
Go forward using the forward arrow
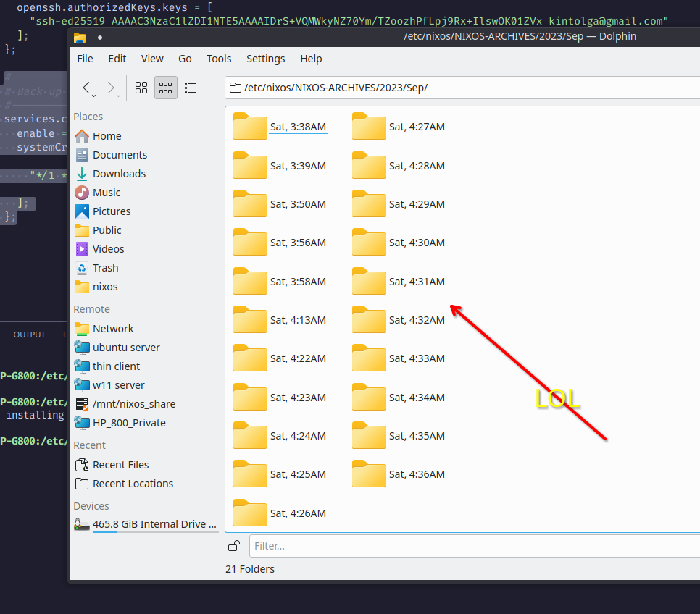coord(111,88)
